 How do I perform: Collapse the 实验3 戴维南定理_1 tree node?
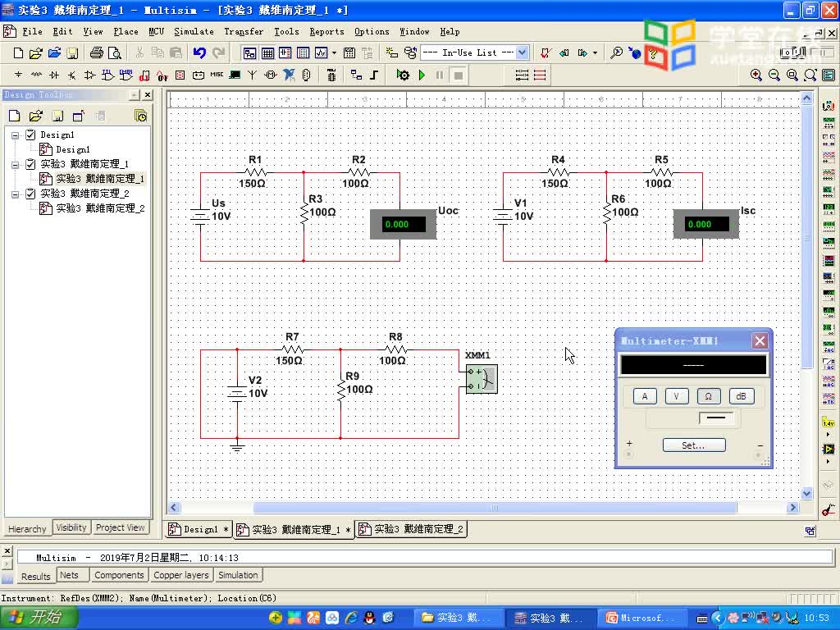tap(16, 164)
